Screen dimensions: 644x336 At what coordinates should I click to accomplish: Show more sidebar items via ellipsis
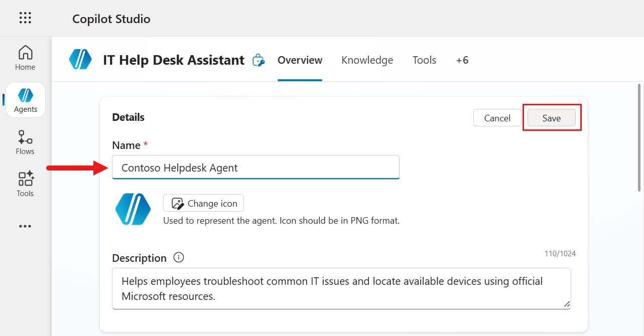tap(25, 226)
